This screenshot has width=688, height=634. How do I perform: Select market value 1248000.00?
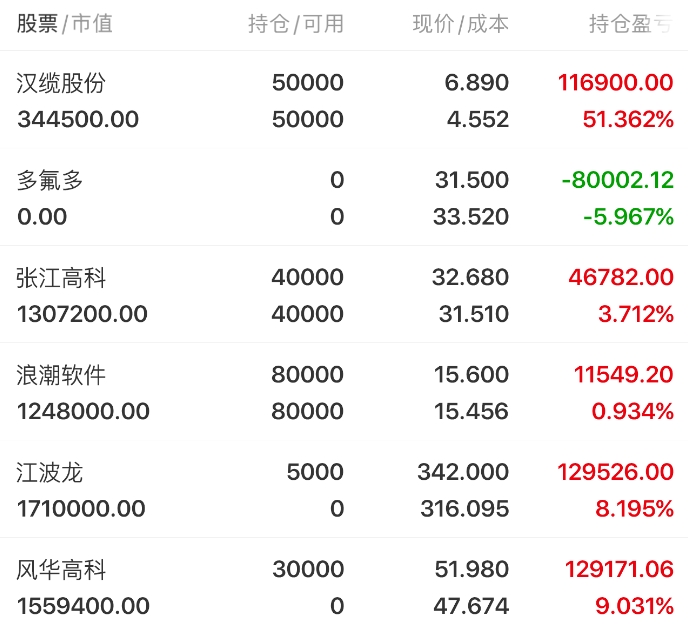tap(83, 412)
